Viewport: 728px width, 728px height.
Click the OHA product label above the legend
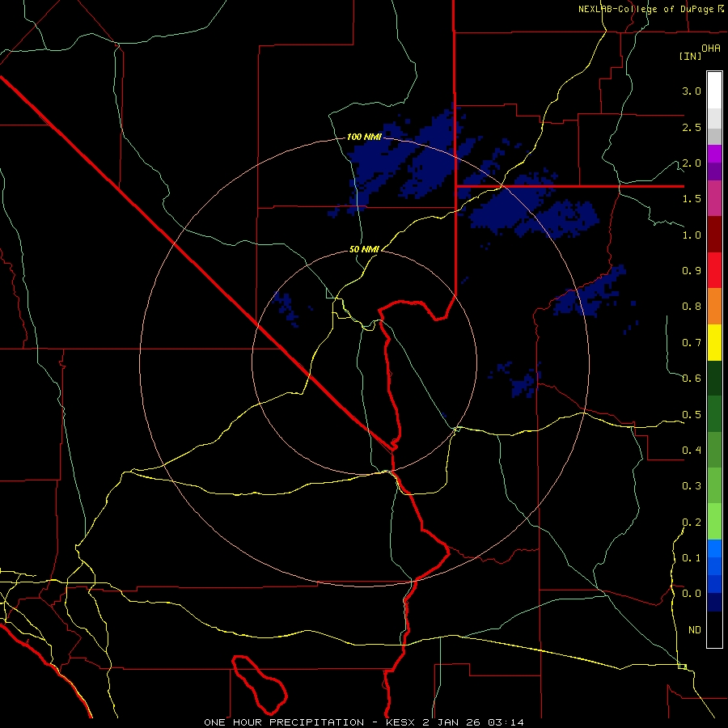coord(711,49)
